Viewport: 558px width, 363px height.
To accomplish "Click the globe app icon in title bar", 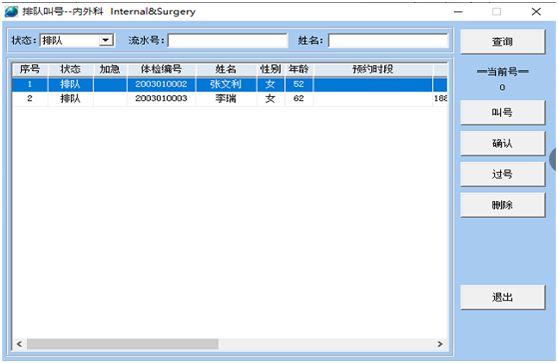I will coord(11,11).
